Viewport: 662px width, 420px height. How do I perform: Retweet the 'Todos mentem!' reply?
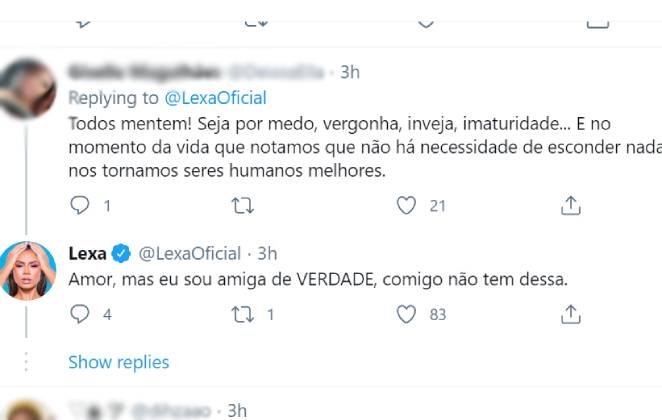point(242,206)
